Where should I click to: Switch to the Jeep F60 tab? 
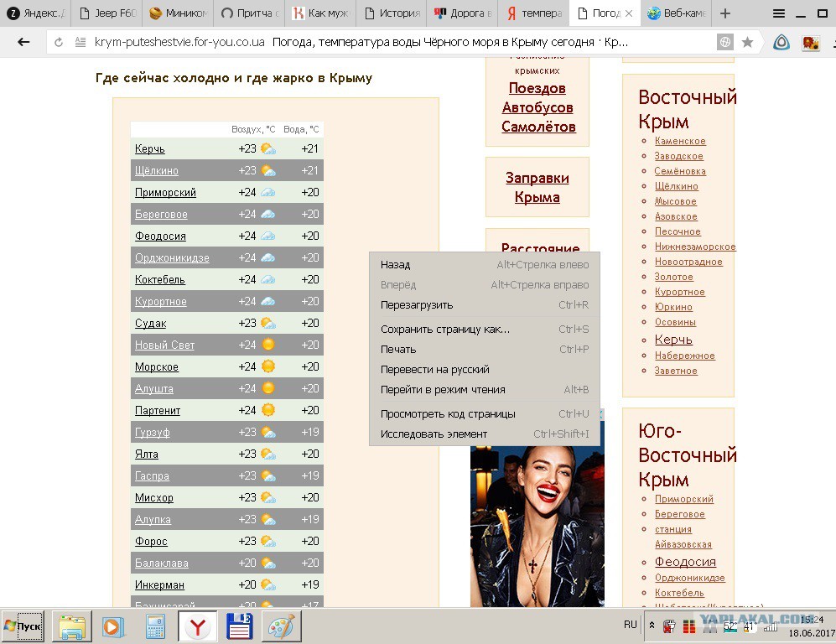coord(107,13)
